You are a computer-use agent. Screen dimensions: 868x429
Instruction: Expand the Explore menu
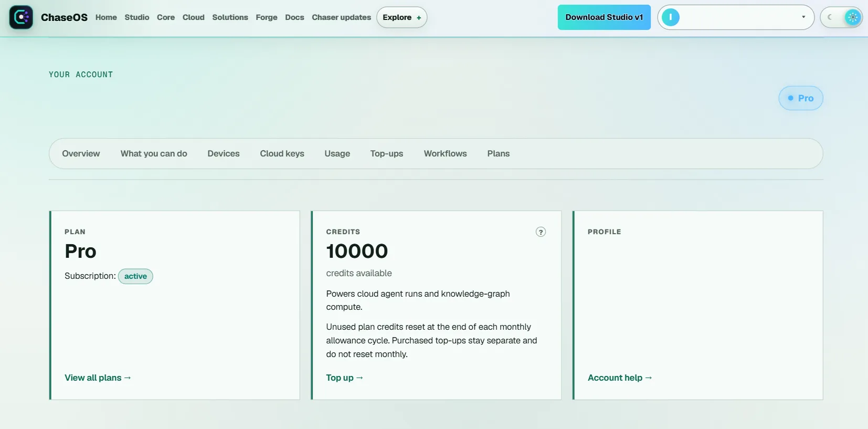pos(401,17)
